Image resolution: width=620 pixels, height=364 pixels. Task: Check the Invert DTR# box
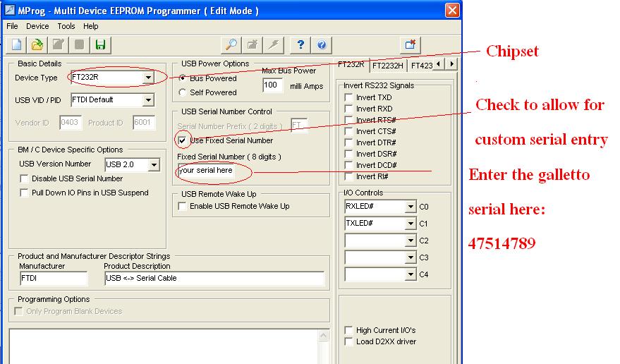click(x=348, y=142)
